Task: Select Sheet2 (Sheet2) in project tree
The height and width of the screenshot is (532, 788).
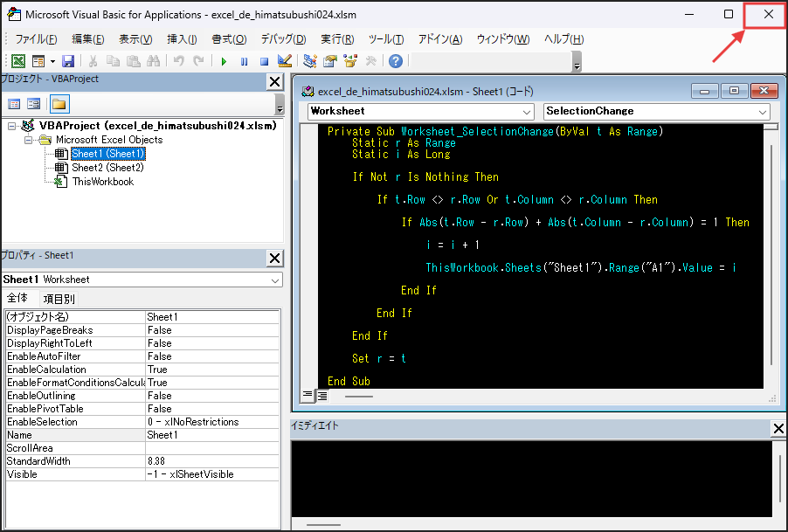Action: [x=107, y=168]
